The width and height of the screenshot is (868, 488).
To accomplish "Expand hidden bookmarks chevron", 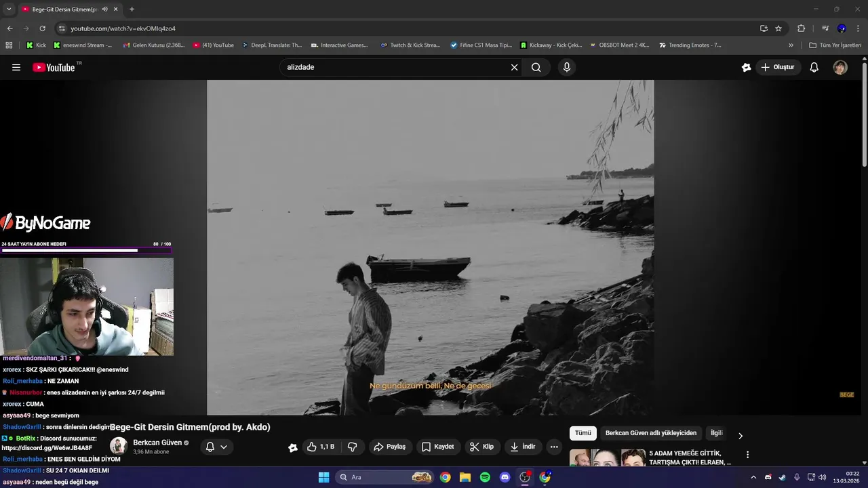I will (x=791, y=45).
